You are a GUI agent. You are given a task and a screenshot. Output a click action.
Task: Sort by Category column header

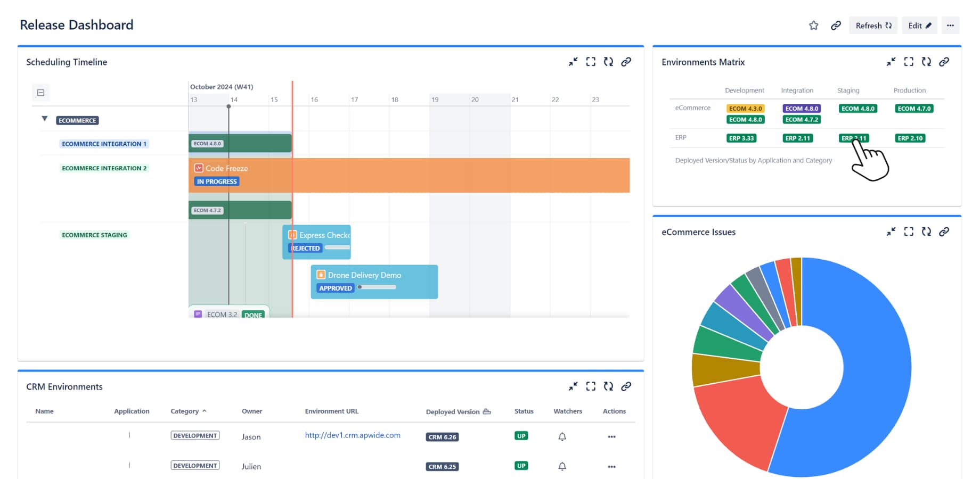pyautogui.click(x=185, y=411)
